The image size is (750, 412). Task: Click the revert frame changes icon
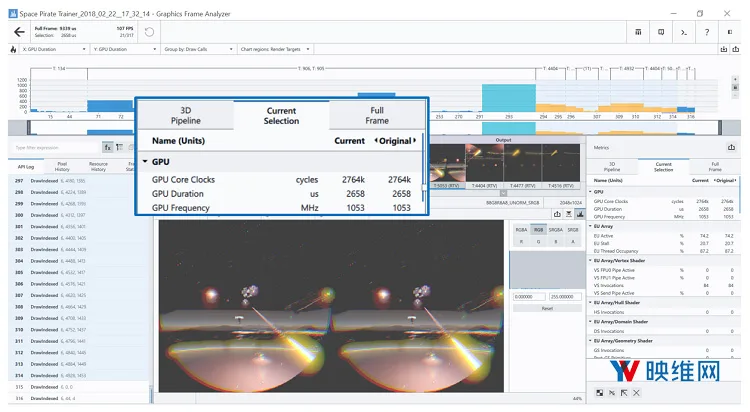tap(149, 32)
